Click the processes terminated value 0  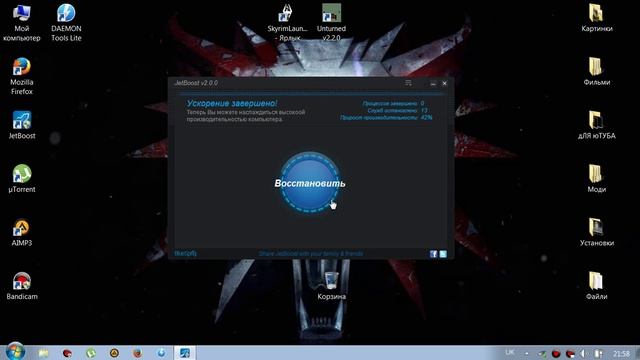422,103
